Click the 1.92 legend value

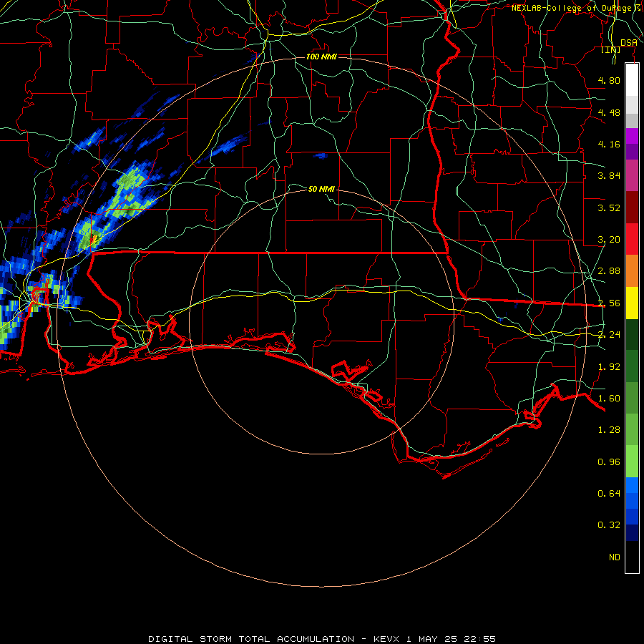coord(609,367)
